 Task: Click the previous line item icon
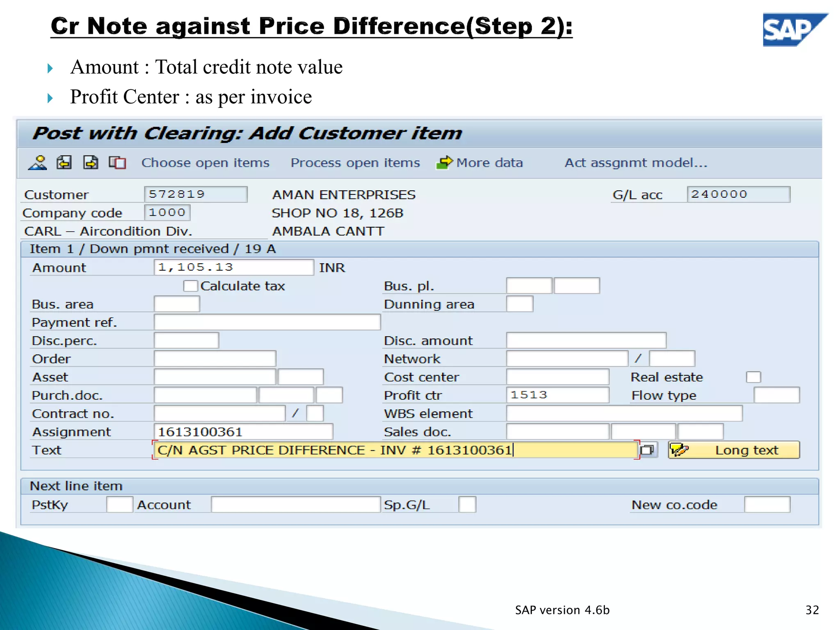point(64,163)
